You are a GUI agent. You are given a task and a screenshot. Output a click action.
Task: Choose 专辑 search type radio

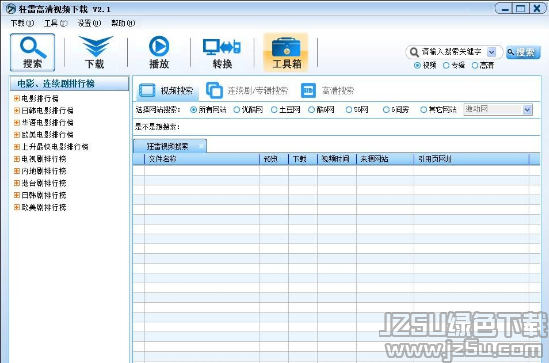tap(446, 65)
